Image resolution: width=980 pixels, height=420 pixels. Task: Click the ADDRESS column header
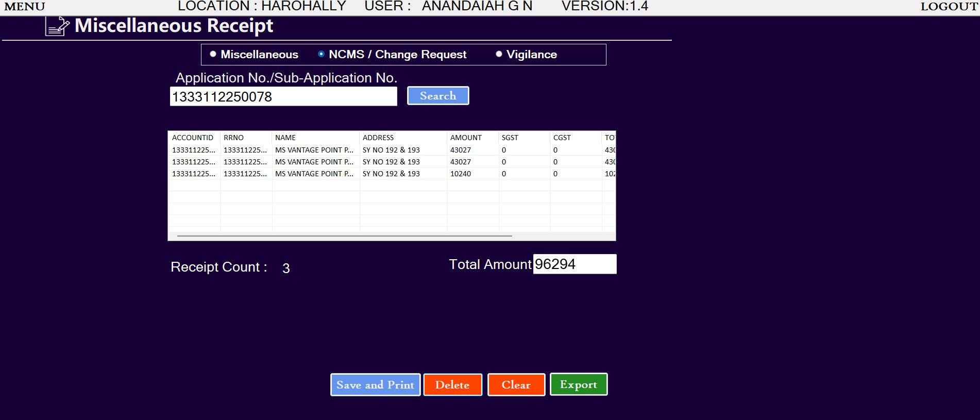[378, 138]
